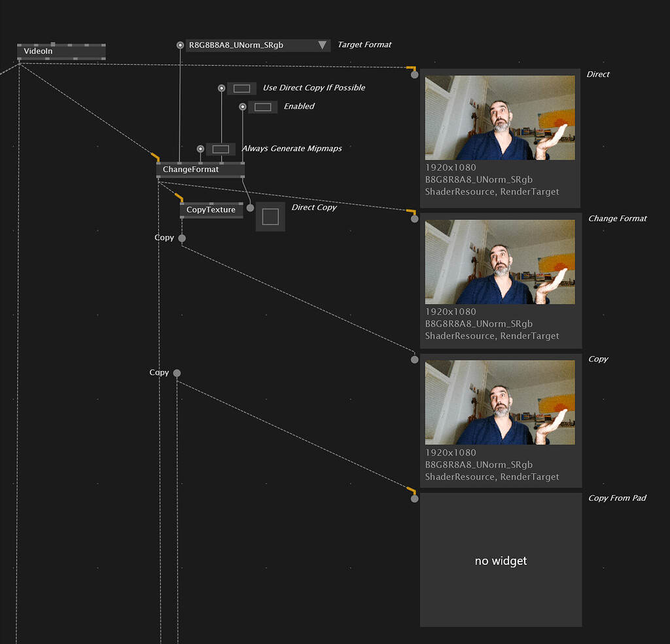Toggle the Always Generate Mipmaps checkbox
670x644 pixels.
[220, 149]
